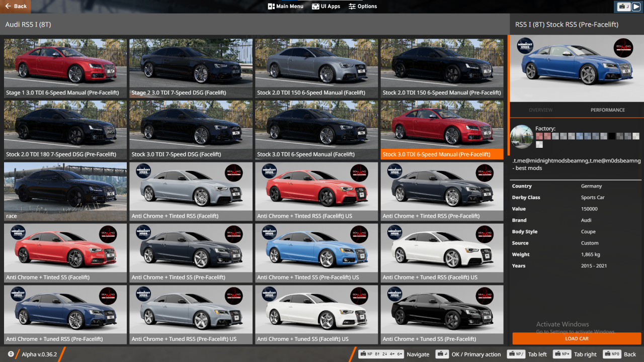Click the Country value Germany
Screen dimensions: 644x362
coord(591,186)
